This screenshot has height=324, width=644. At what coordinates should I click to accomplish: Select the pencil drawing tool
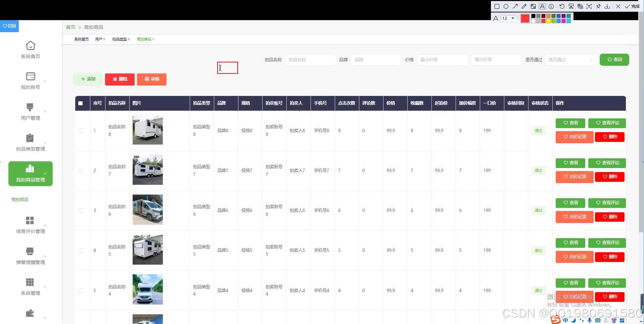[524, 6]
